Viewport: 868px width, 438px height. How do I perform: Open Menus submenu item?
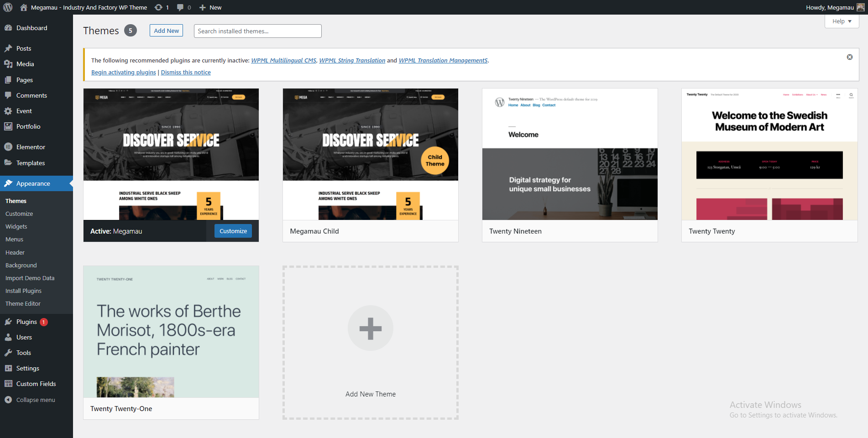(x=15, y=239)
